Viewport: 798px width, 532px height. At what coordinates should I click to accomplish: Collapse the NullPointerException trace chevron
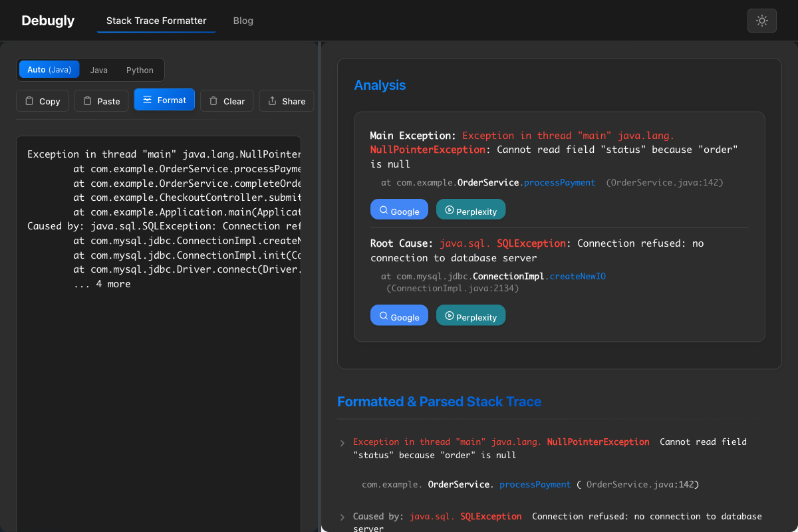click(342, 443)
